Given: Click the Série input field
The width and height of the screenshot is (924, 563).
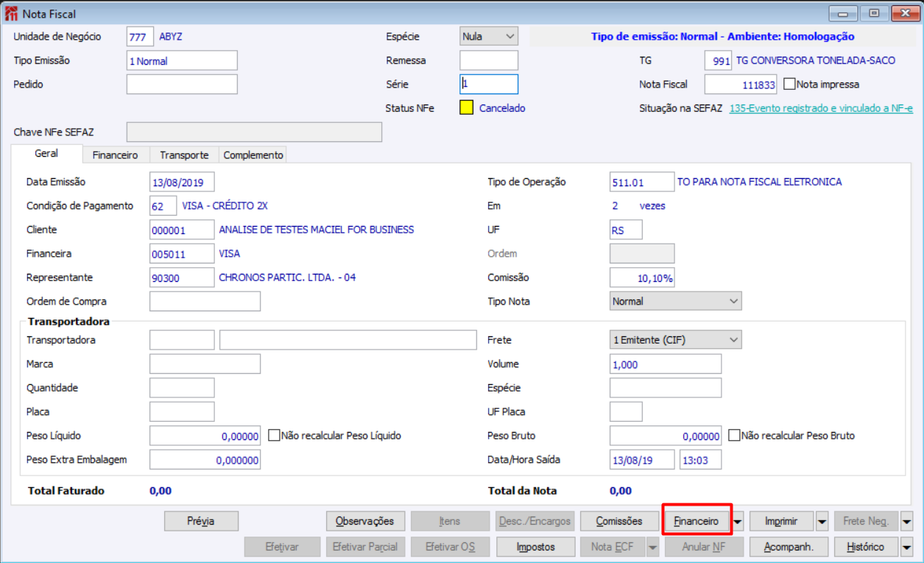Looking at the screenshot, I should coord(489,84).
